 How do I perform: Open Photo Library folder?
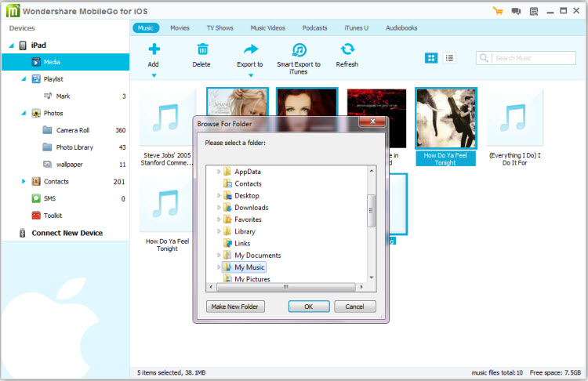click(x=74, y=147)
